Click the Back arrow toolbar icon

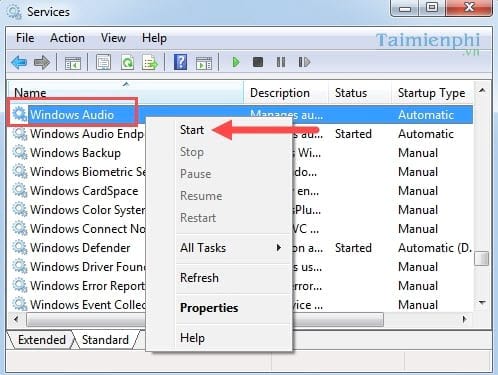pyautogui.click(x=19, y=62)
